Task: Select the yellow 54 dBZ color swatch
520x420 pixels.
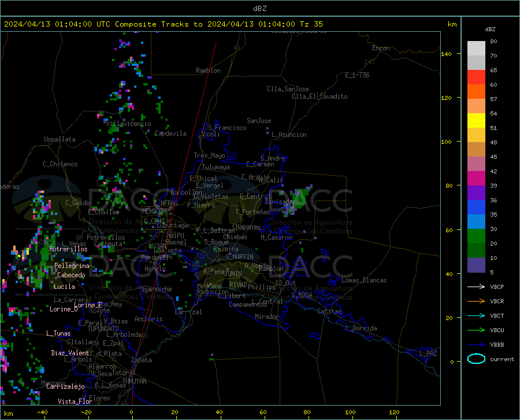Action: tap(476, 120)
